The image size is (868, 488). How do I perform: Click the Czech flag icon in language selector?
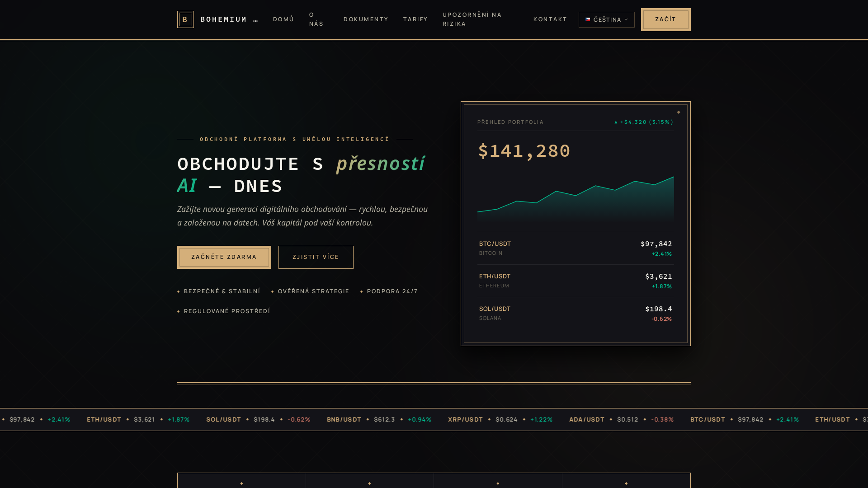(588, 19)
